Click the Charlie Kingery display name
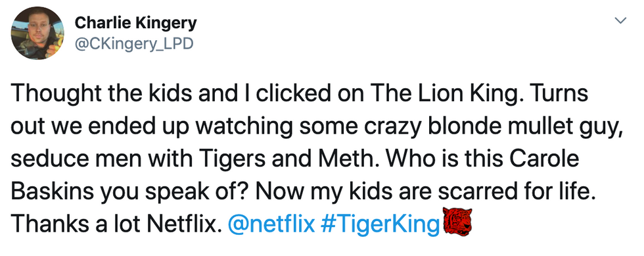 (x=135, y=24)
